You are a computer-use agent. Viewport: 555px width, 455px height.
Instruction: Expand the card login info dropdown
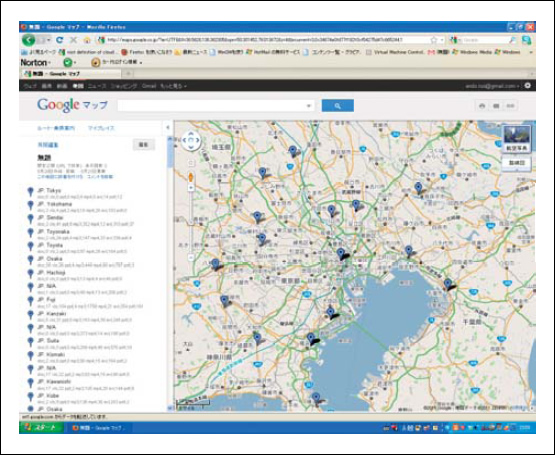(141, 63)
